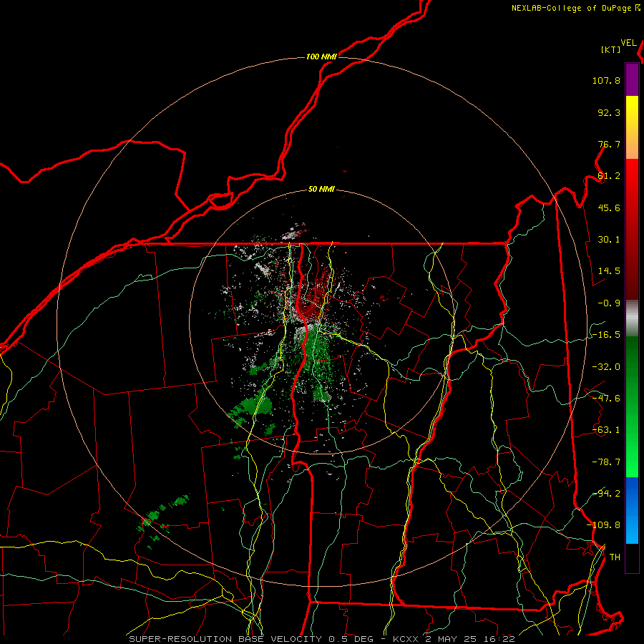
Task: Click the 100 NMI range ring label
Action: [x=321, y=57]
